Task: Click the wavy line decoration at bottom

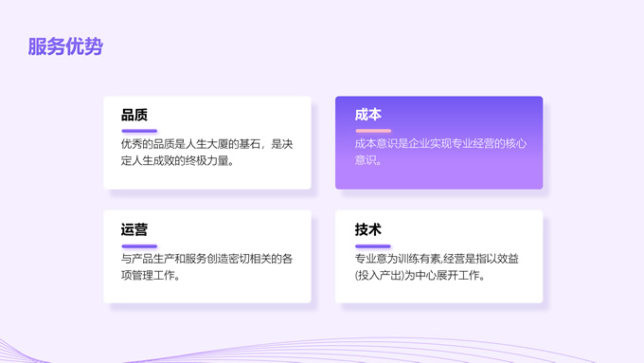Action: pos(322,351)
